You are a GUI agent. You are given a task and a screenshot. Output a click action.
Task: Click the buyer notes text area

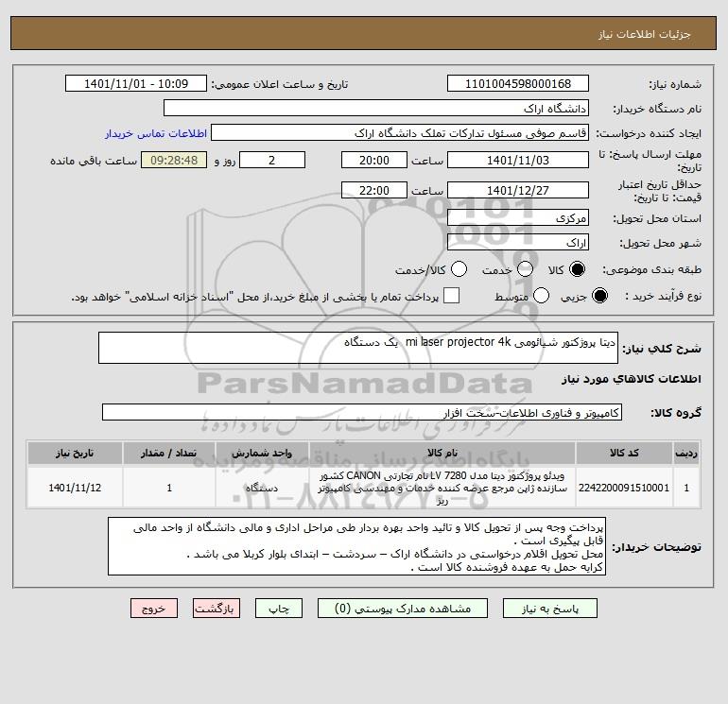[356, 547]
